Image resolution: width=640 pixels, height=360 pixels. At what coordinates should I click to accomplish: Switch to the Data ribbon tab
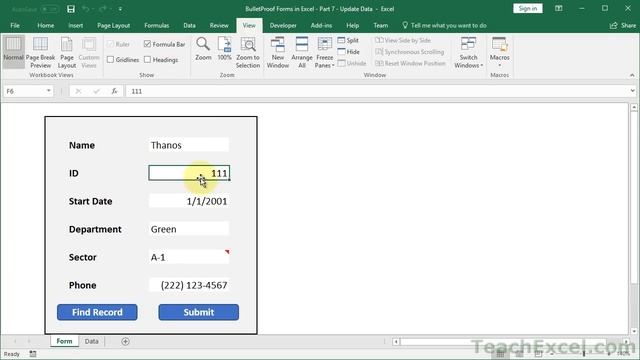pos(189,25)
